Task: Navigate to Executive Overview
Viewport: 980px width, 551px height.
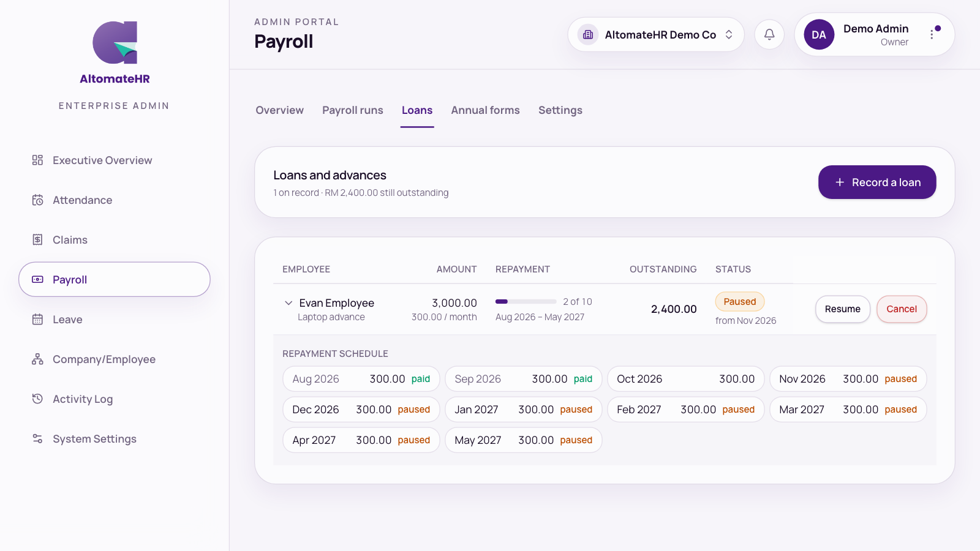Action: 115,160
